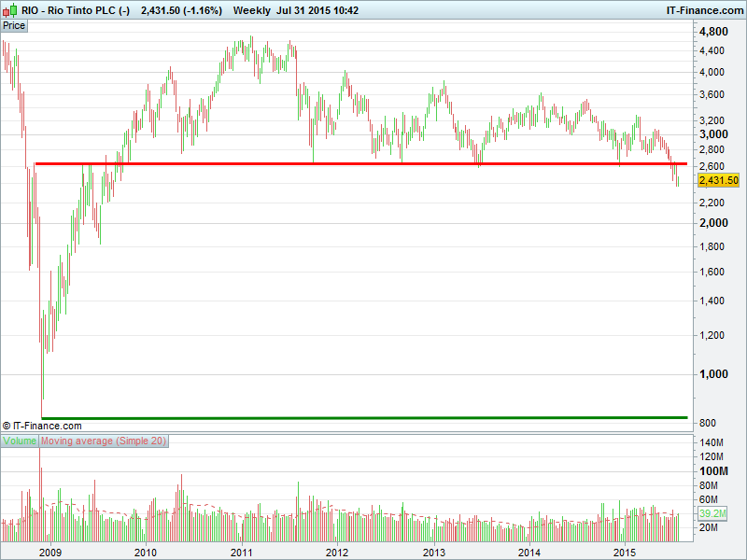The height and width of the screenshot is (560, 747).
Task: Click the 1,000 price axis label
Action: pyautogui.click(x=713, y=374)
